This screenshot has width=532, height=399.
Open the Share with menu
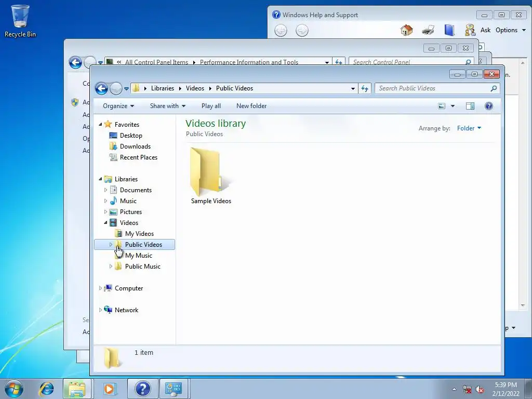click(168, 106)
